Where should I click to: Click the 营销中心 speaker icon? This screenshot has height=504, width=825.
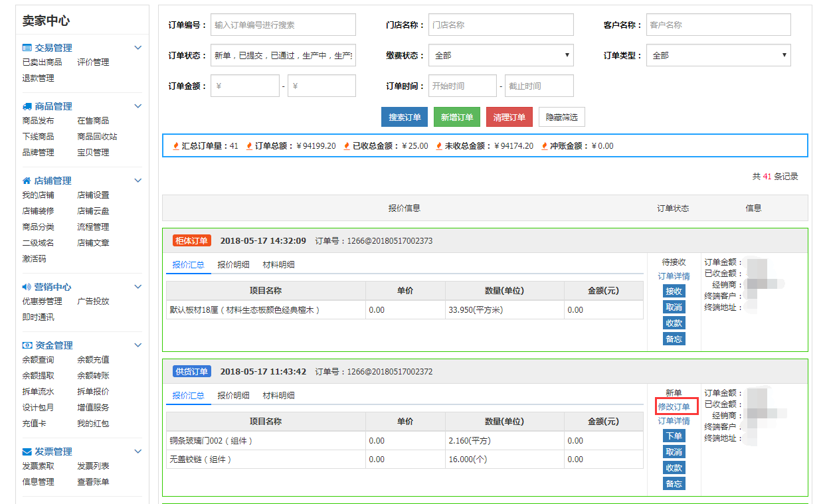click(x=27, y=287)
